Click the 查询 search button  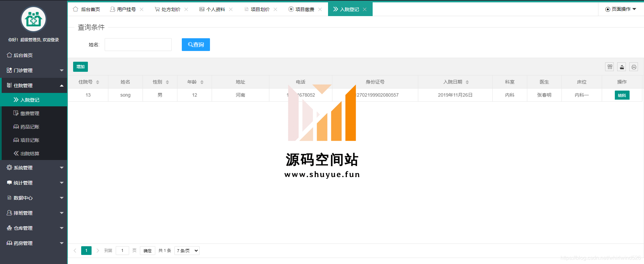[196, 45]
